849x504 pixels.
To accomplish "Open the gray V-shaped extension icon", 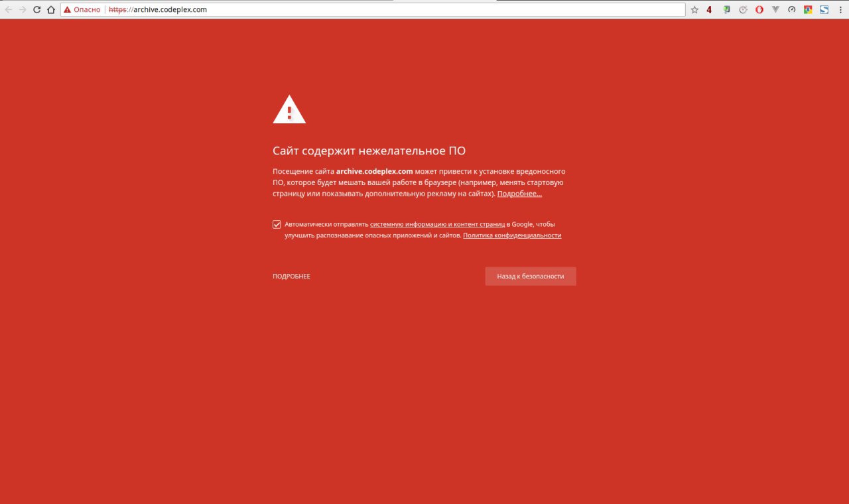I will 775,10.
